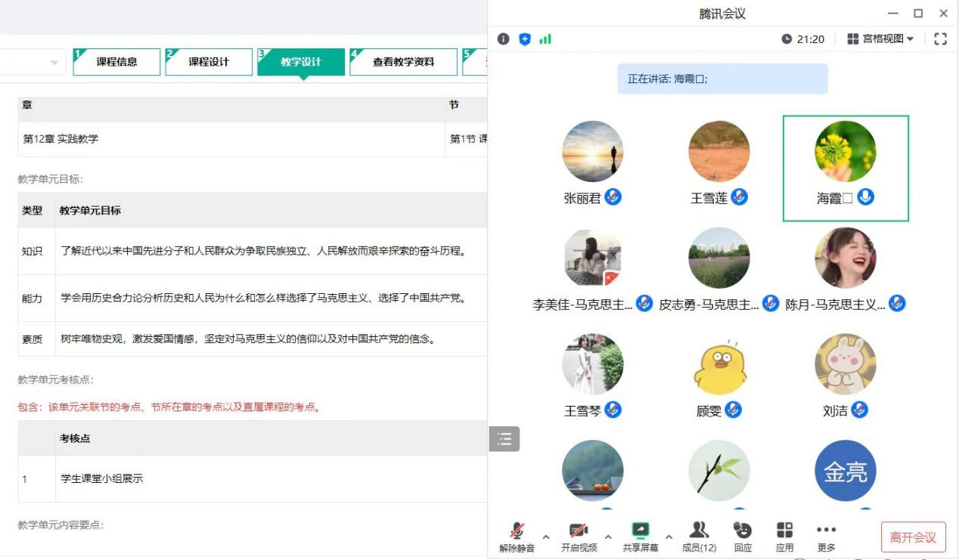Expand audio options arrow beside 解除静音
This screenshot has height=560, width=959.
[546, 537]
